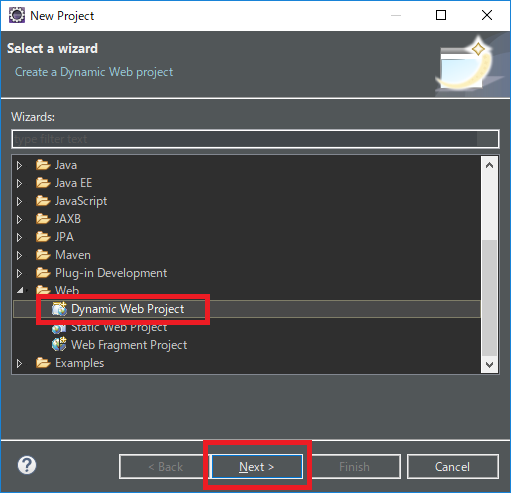Click the JAXB folder icon
The width and height of the screenshot is (511, 493).
43,219
